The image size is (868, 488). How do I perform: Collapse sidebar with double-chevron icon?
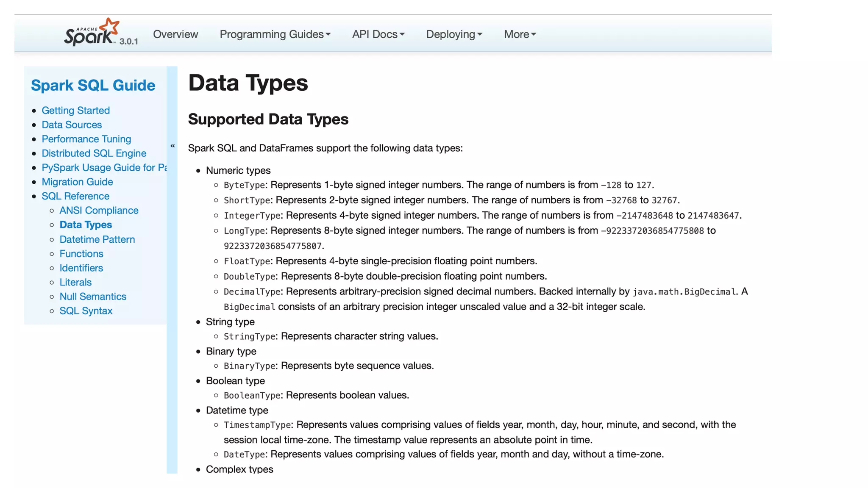coord(172,146)
